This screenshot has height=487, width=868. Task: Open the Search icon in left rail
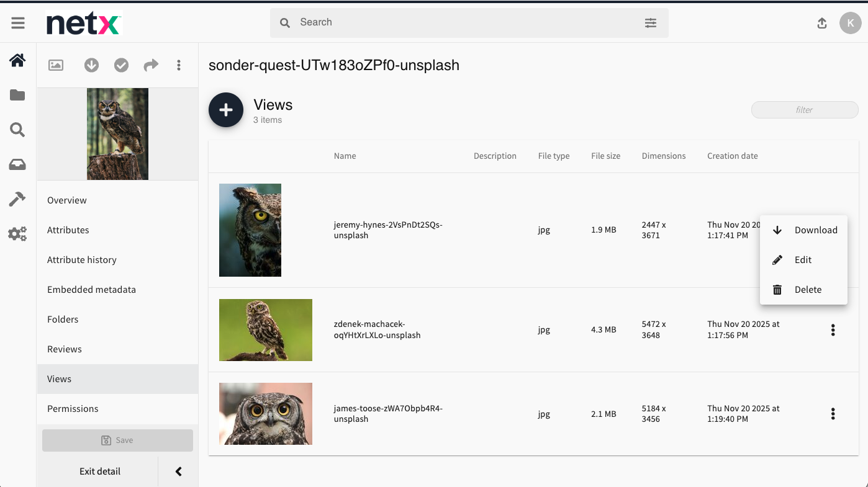click(17, 130)
